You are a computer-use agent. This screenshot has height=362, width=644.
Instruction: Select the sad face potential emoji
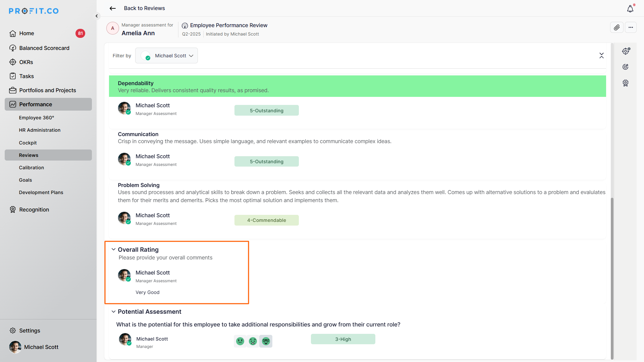[x=253, y=341]
